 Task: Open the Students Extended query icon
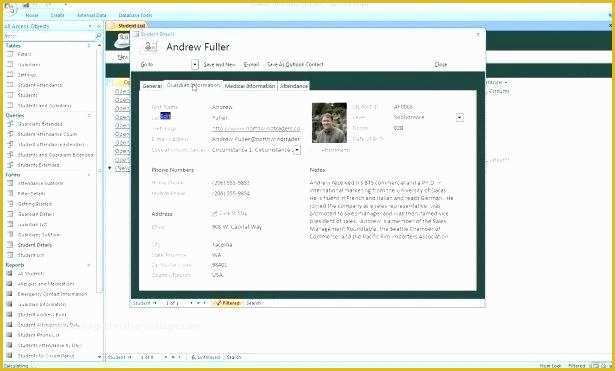pyautogui.click(x=11, y=165)
